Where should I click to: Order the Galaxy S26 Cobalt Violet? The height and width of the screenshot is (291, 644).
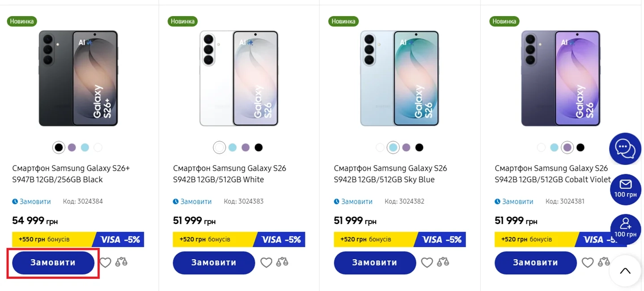tap(535, 263)
